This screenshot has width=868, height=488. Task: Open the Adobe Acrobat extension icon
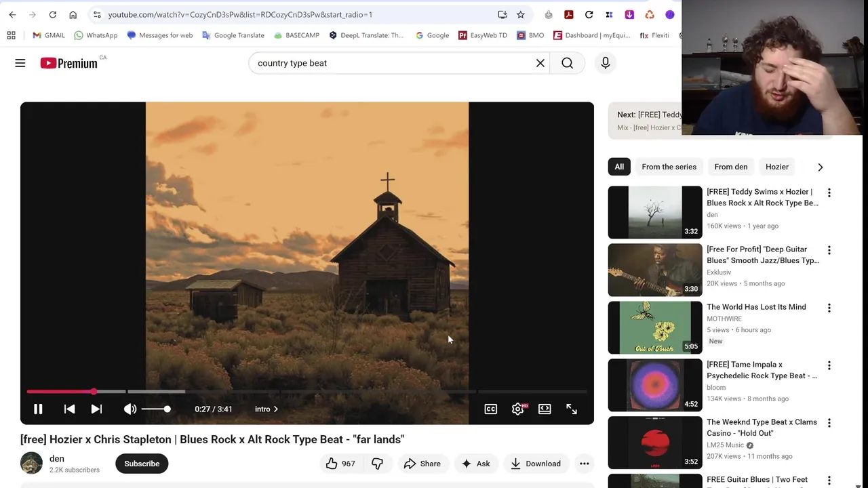569,14
